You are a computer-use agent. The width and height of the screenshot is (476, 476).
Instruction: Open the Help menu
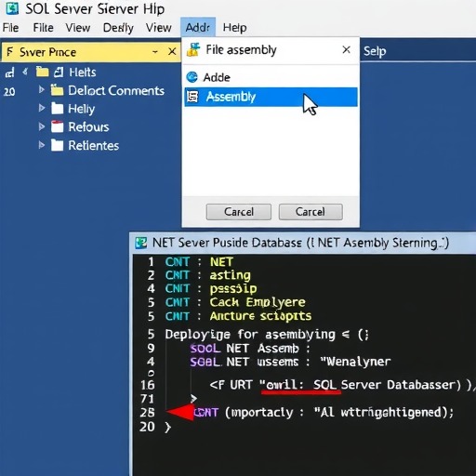234,28
